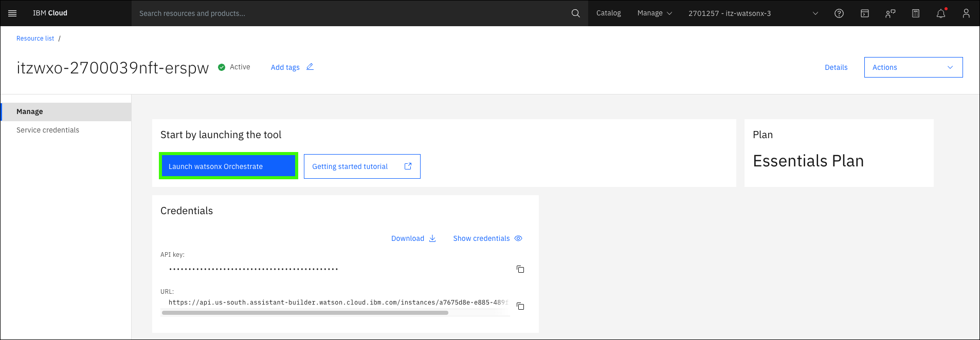Image resolution: width=980 pixels, height=340 pixels.
Task: Select Service credentials in the sidebar
Action: [x=48, y=130]
